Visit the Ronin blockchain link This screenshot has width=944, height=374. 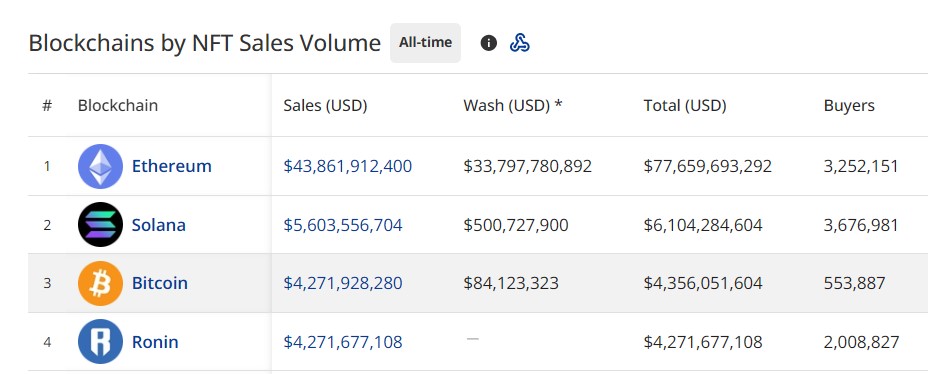[155, 342]
